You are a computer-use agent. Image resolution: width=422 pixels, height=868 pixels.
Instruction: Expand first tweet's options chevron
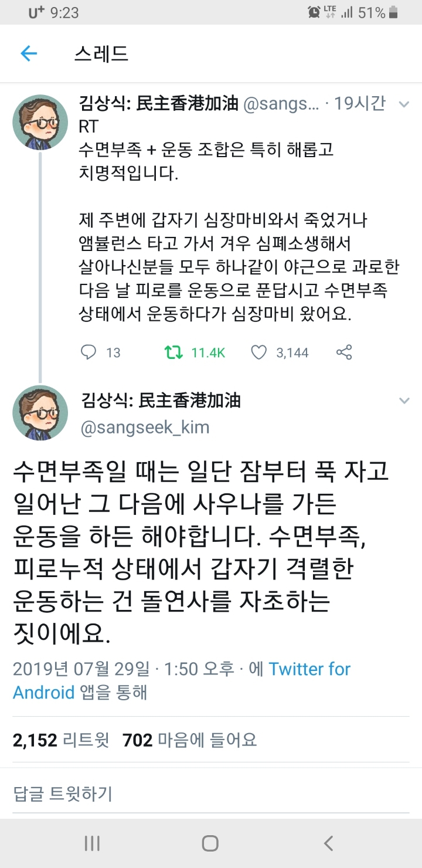tap(404, 104)
